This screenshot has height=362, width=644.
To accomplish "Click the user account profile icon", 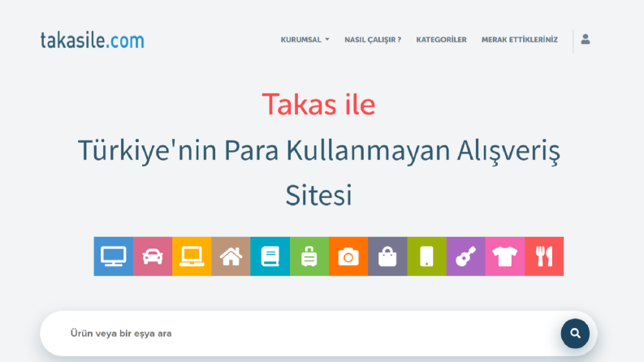I will click(586, 40).
